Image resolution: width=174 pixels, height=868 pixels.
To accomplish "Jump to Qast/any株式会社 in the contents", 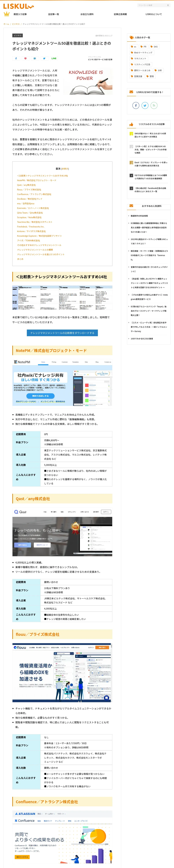I will [x=26, y=185].
